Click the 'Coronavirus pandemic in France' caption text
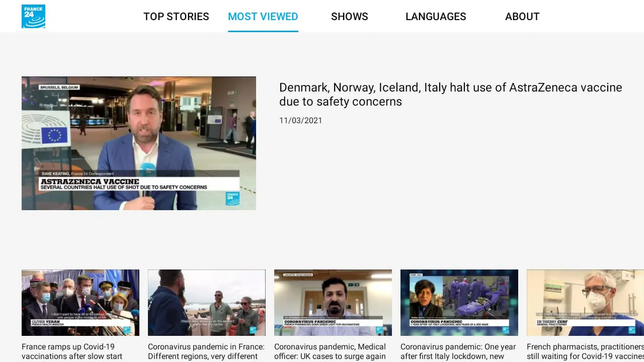The height and width of the screenshot is (362, 644). (x=206, y=351)
